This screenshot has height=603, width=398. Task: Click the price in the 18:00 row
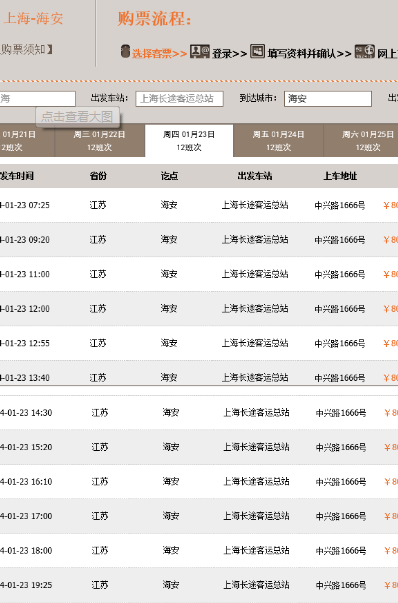pyautogui.click(x=391, y=550)
